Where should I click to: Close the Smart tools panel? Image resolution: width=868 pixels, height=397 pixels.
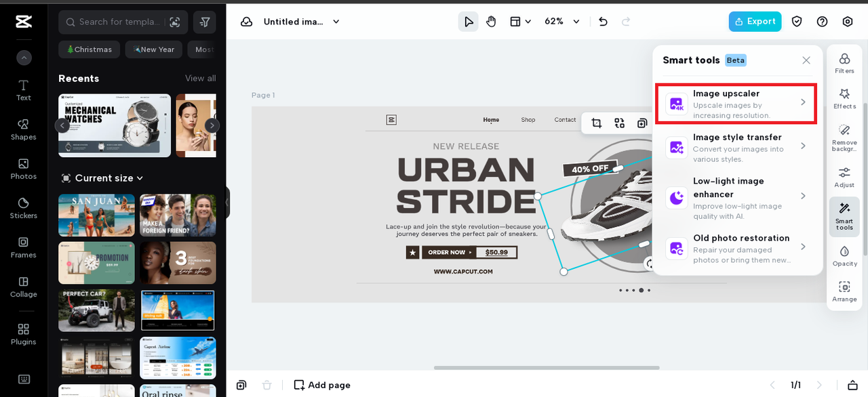pos(806,60)
